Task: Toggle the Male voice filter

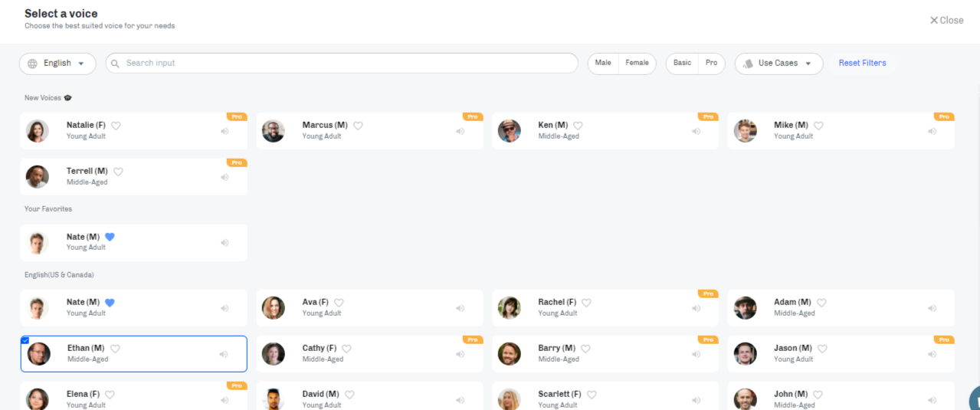Action: point(603,63)
